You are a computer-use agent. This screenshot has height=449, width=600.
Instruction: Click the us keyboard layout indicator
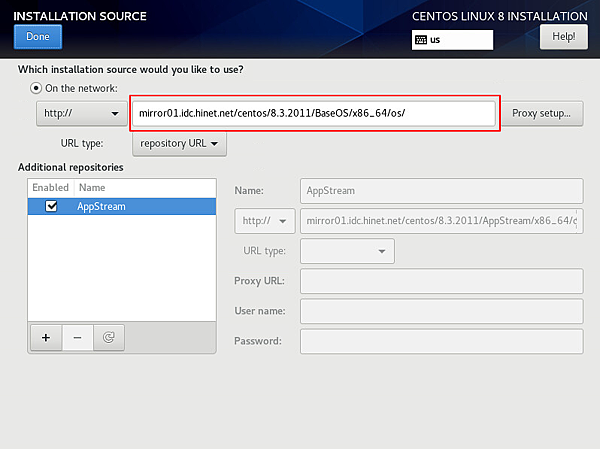452,40
